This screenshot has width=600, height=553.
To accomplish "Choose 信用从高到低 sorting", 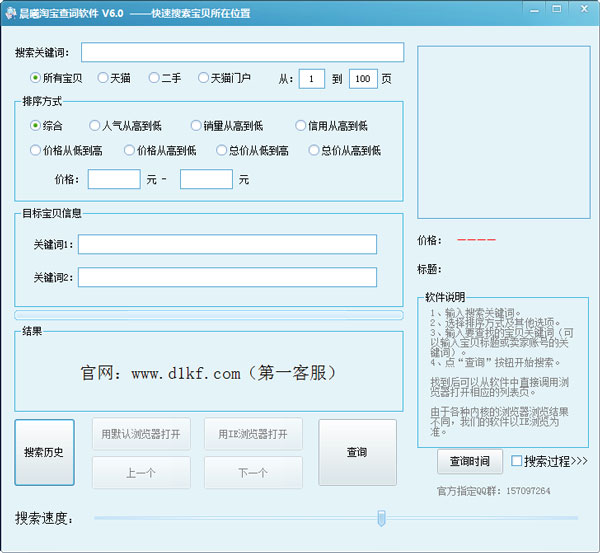I will pos(300,126).
